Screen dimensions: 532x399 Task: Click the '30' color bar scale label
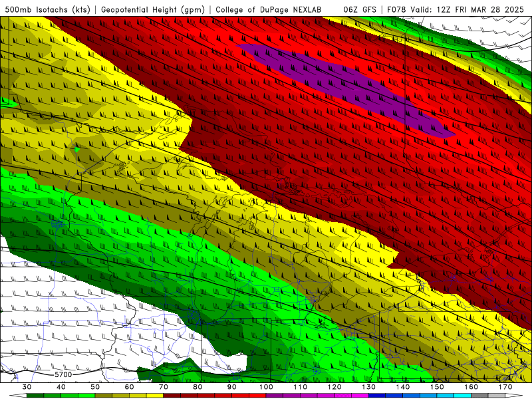click(x=27, y=387)
